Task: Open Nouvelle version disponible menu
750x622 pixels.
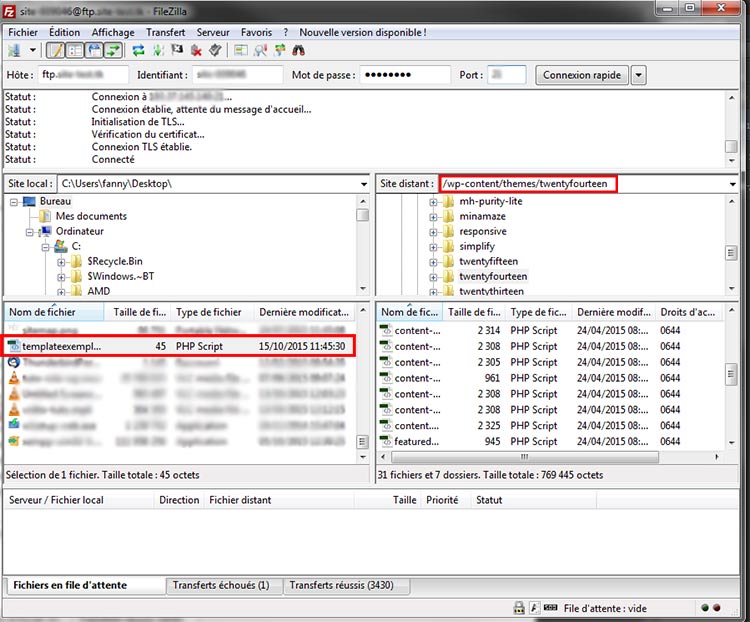Action: coord(363,33)
